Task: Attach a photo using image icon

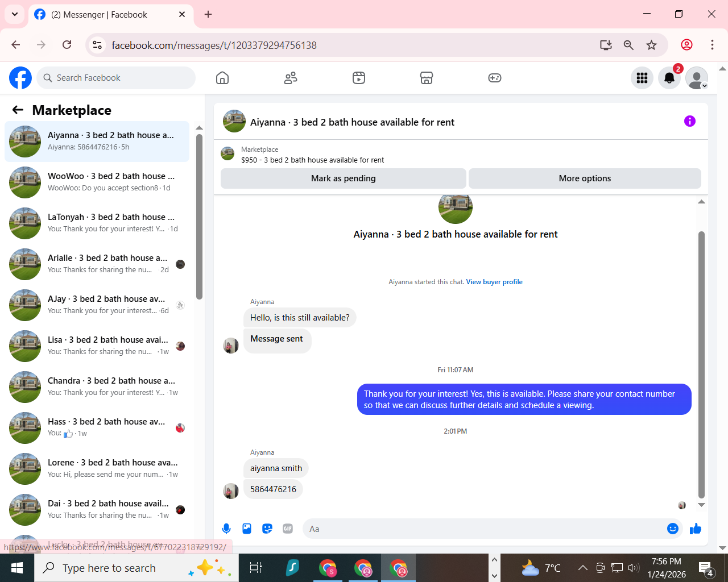Action: pyautogui.click(x=247, y=529)
